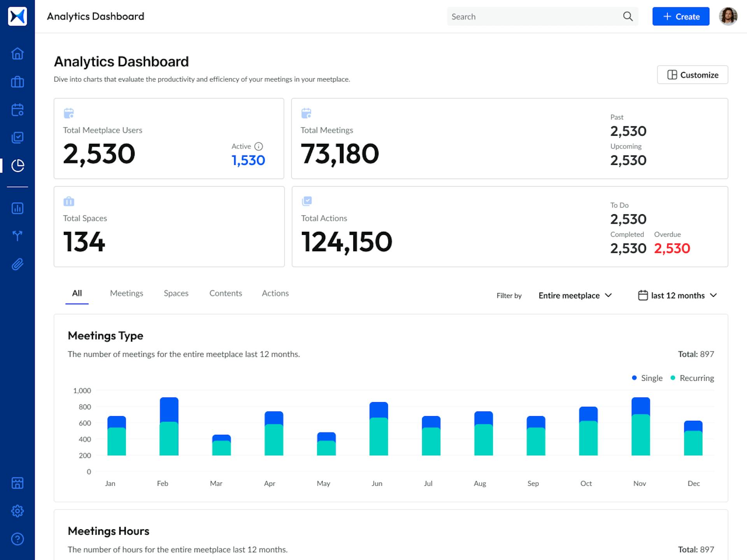
Task: Open the paperclip attachments sidebar icon
Action: pos(18,264)
